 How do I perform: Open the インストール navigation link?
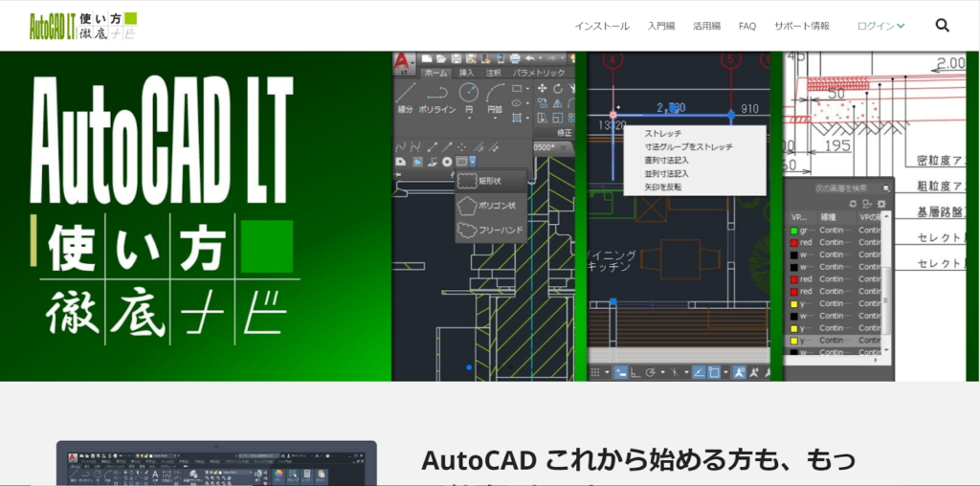(x=602, y=26)
